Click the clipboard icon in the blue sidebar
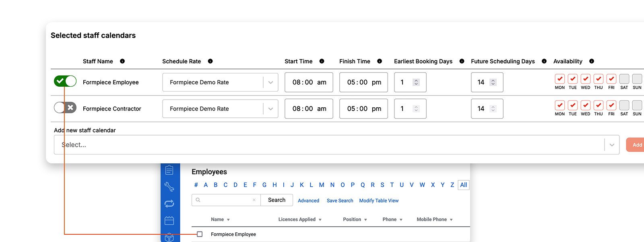The width and height of the screenshot is (644, 242). tap(169, 170)
